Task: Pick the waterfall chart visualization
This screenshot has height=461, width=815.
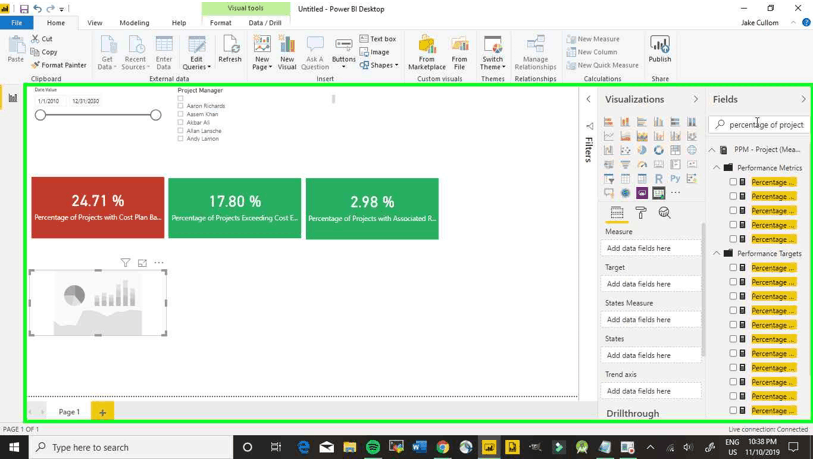Action: coord(609,150)
